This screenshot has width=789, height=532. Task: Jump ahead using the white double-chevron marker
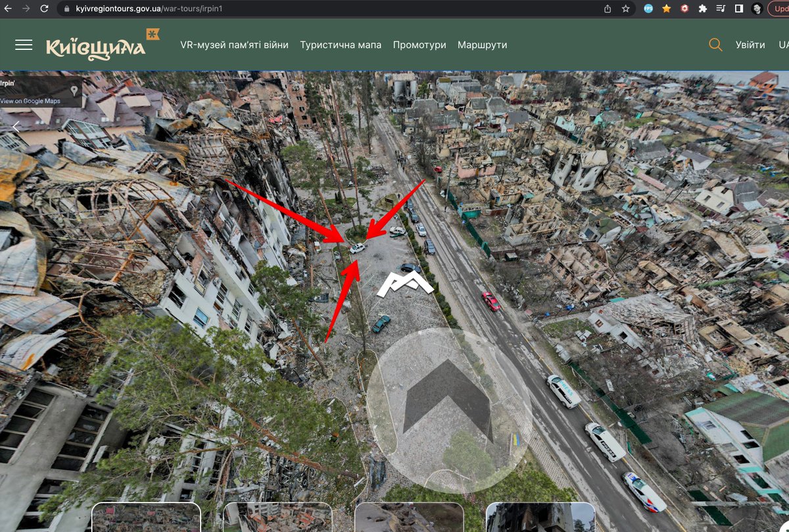click(x=405, y=285)
